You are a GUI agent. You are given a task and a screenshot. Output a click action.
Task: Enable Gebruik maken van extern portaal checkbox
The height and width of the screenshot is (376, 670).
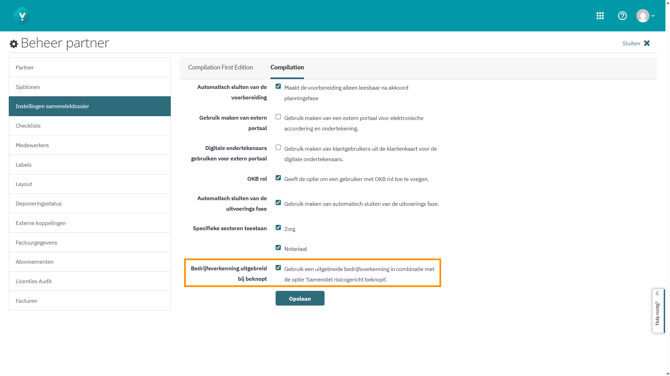(x=278, y=117)
